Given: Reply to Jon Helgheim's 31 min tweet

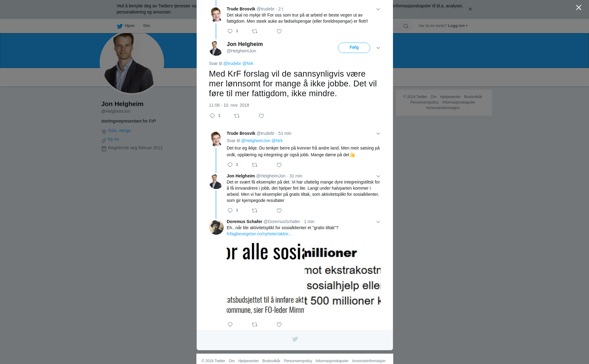Looking at the screenshot, I should pyautogui.click(x=230, y=210).
